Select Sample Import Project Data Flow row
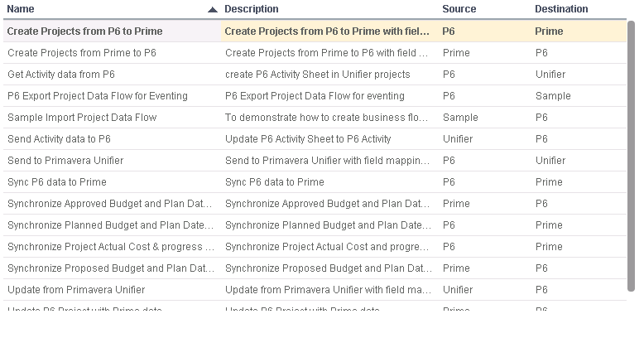644x338 pixels. pos(81,118)
